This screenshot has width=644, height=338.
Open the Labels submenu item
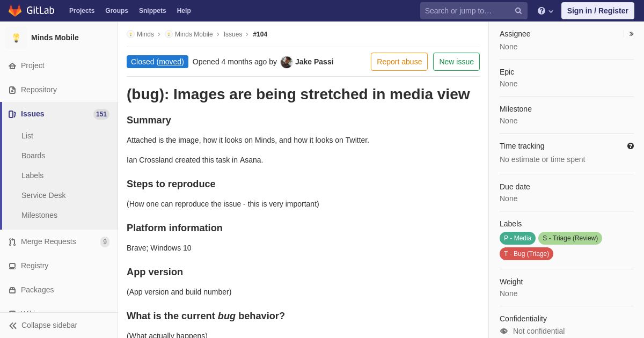32,175
